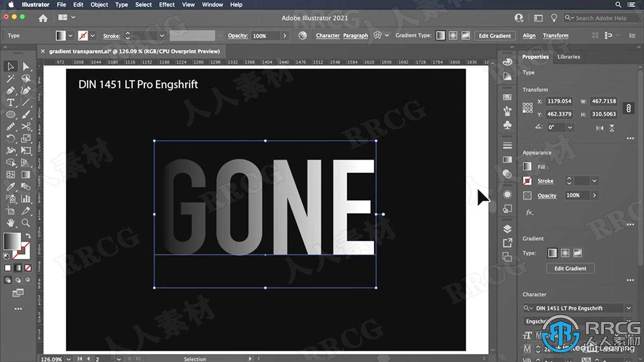This screenshot has height=362, width=644.
Task: Select Linear gradient in Properties Gradient section
Action: click(552, 253)
